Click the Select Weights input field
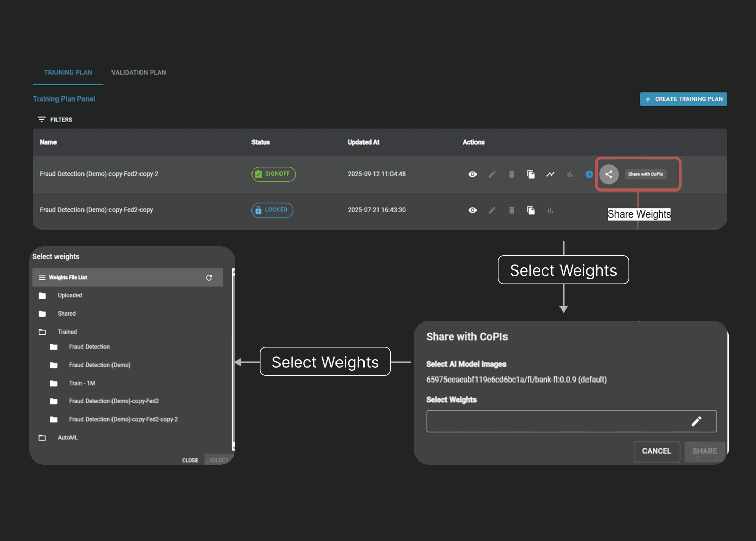This screenshot has height=541, width=756. 555,421
